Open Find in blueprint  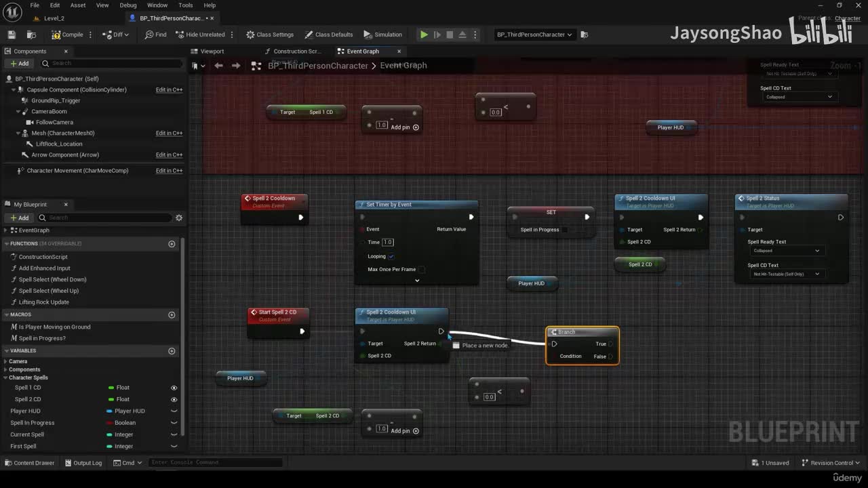[x=155, y=35]
